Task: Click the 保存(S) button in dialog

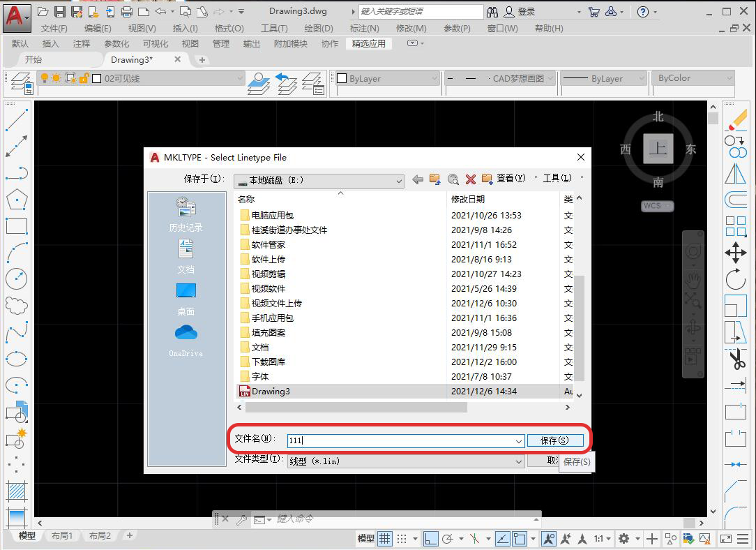Action: coord(555,440)
